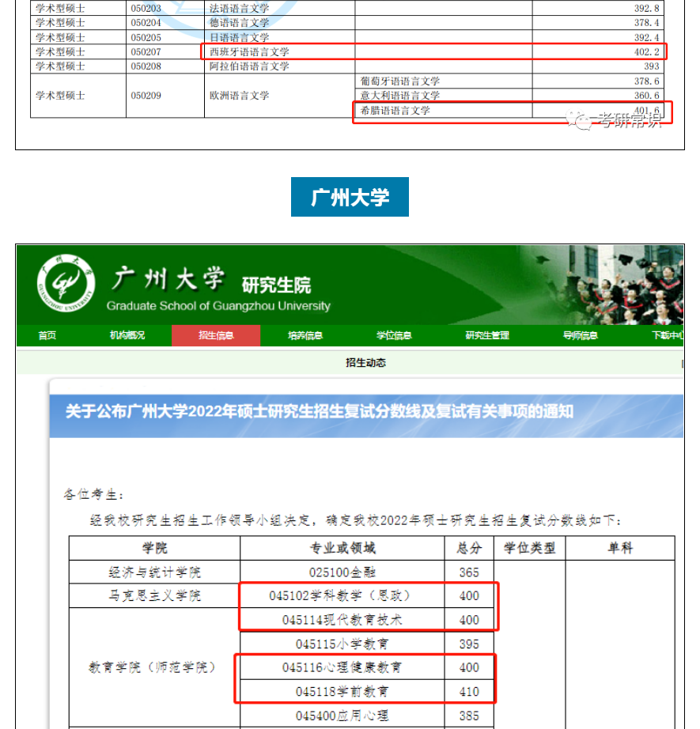
Task: Click the 学位类型 column header
Action: 529,548
